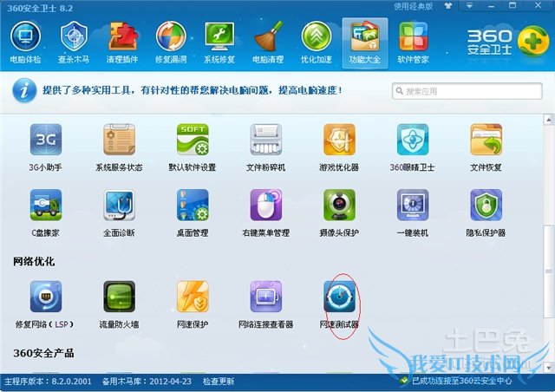This screenshot has height=392, width=555.
Task: Open title bar dropdown menu arrow
Action: [469, 6]
